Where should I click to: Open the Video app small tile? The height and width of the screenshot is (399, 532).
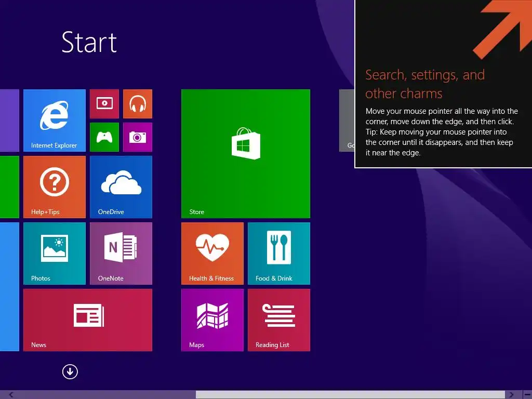click(x=104, y=104)
